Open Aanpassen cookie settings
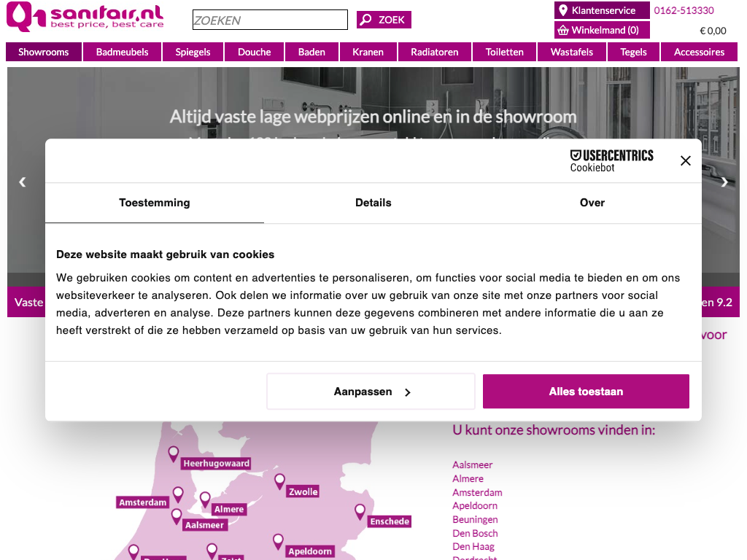Image resolution: width=747 pixels, height=560 pixels. 371,392
